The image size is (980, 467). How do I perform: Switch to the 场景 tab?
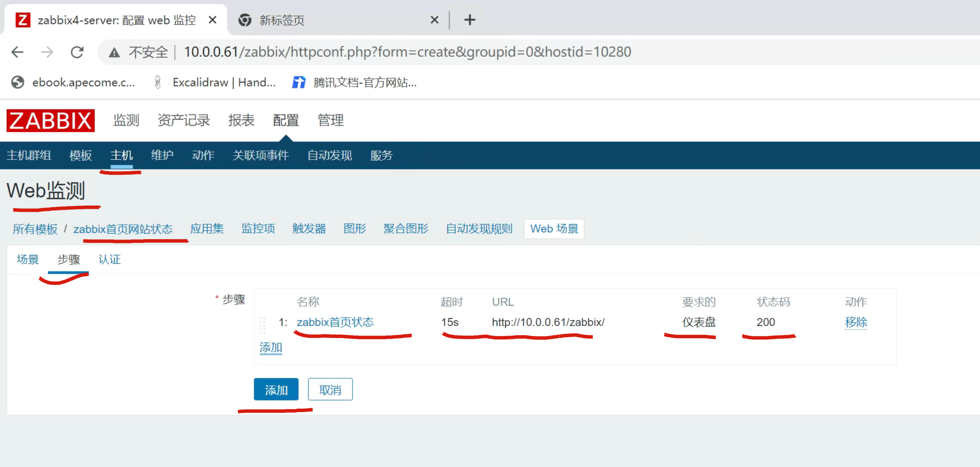(x=28, y=259)
